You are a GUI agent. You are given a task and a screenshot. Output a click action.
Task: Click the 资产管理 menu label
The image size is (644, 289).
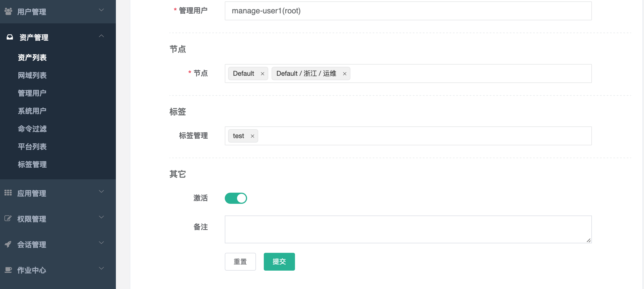click(x=34, y=38)
